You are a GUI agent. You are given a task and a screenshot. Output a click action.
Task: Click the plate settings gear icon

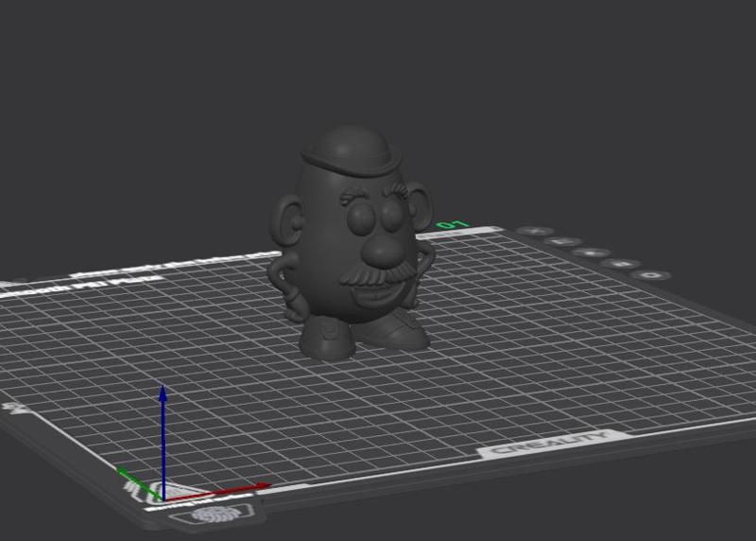coord(652,275)
